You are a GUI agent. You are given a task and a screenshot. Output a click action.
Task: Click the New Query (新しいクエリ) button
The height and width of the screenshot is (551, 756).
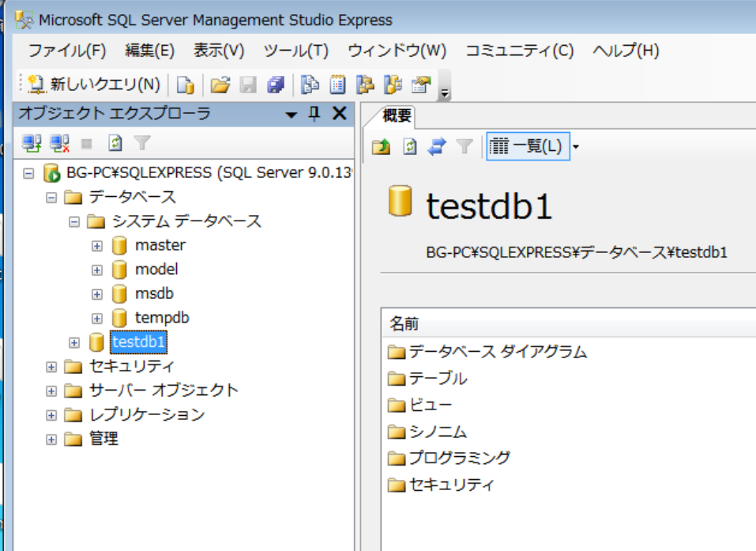pos(94,85)
